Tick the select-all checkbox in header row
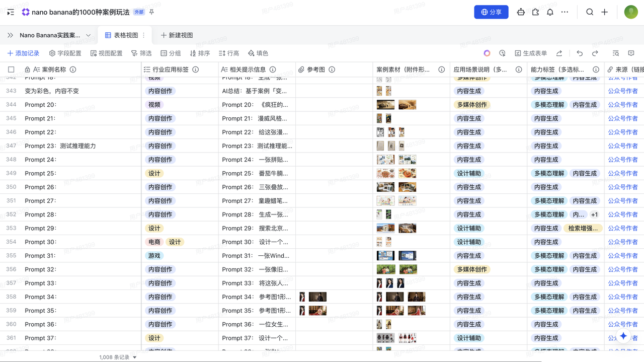Screen dimensions: 644x362 (x=11, y=69)
